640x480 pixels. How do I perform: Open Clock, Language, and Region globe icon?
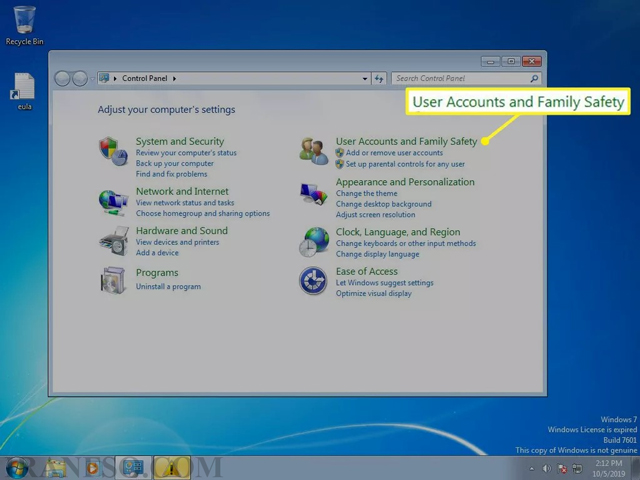[x=313, y=242]
